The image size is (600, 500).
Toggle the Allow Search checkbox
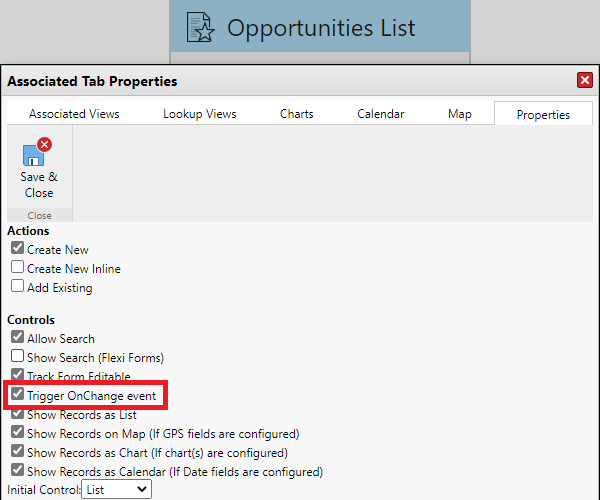click(17, 339)
